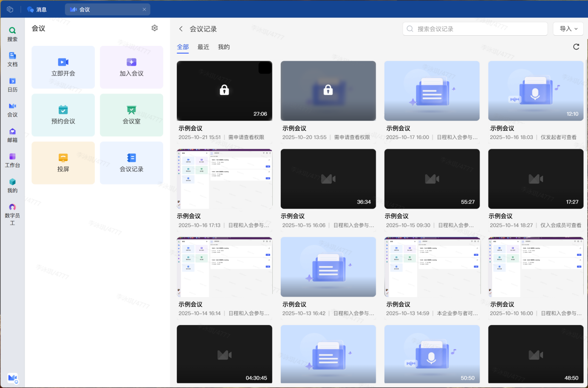Open 日历 in the left sidebar
The width and height of the screenshot is (588, 388).
[12, 85]
